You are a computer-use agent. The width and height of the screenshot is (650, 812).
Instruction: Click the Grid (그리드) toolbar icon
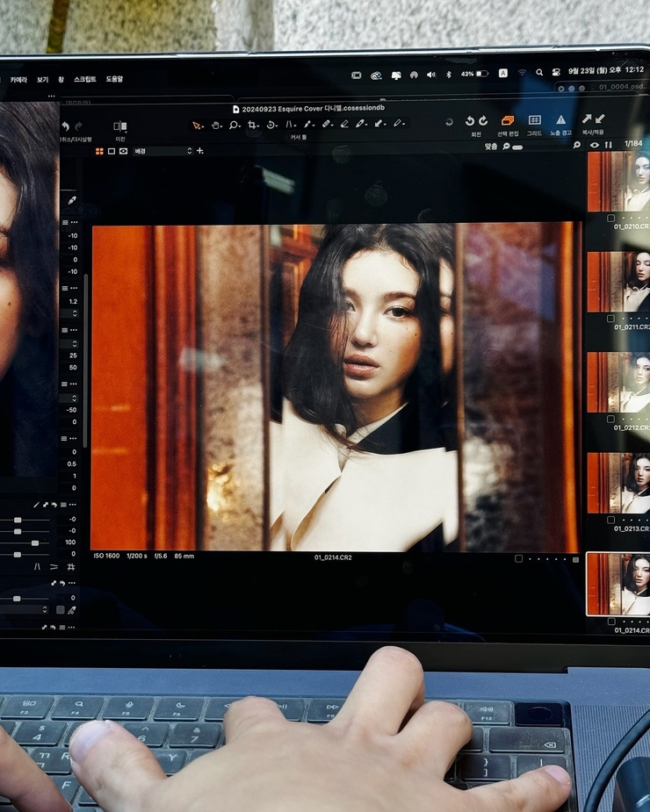534,120
